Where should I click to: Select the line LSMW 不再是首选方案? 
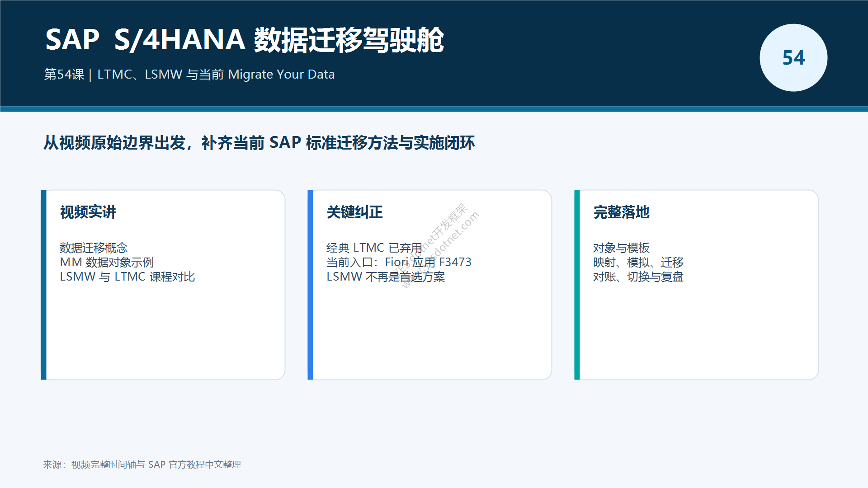pos(386,277)
